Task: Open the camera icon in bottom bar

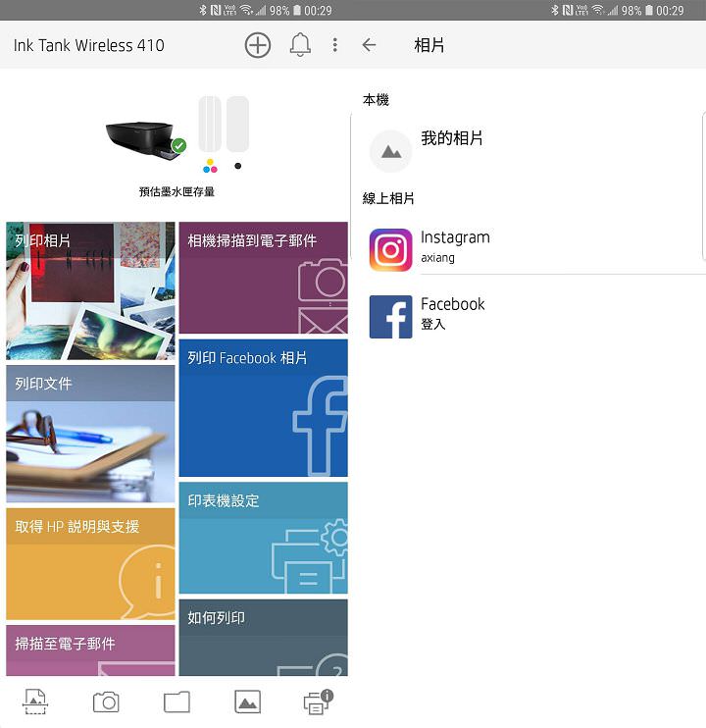Action: pyautogui.click(x=106, y=702)
